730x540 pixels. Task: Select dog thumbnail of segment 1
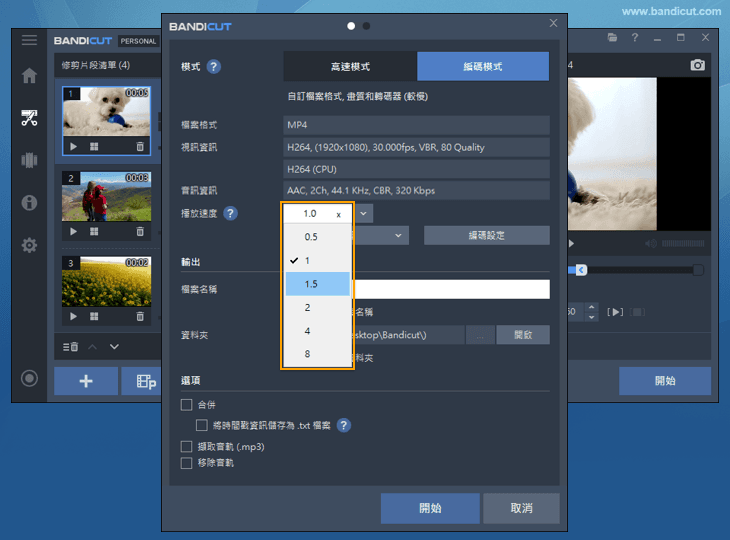pos(107,111)
